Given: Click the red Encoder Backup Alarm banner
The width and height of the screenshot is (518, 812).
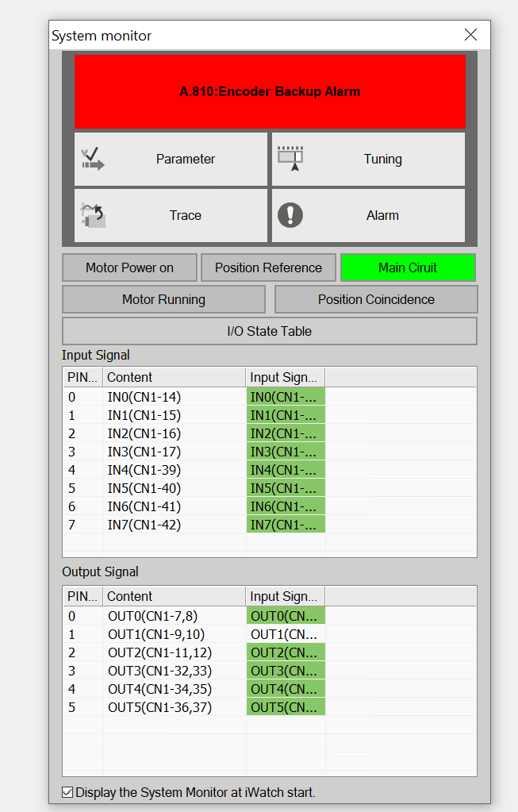Looking at the screenshot, I should [270, 91].
